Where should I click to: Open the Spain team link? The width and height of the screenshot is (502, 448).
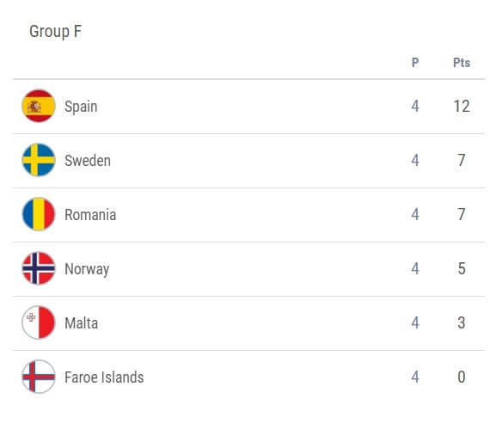pos(81,107)
